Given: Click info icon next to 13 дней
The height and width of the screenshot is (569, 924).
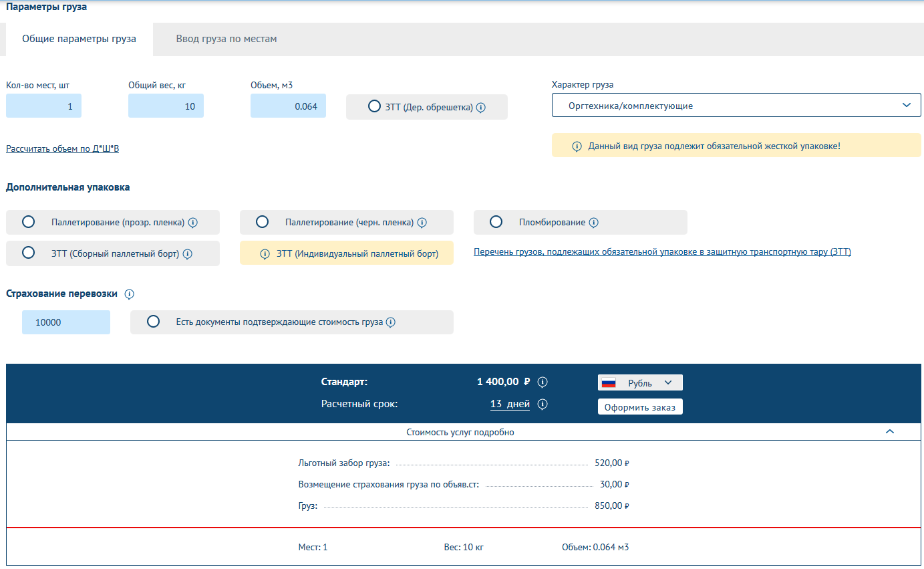Looking at the screenshot, I should click(543, 404).
